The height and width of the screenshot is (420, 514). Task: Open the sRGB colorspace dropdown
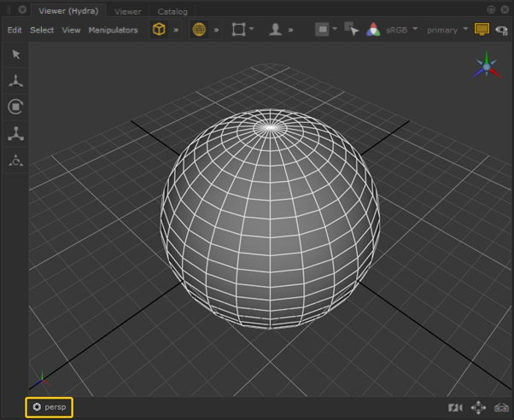[x=401, y=30]
